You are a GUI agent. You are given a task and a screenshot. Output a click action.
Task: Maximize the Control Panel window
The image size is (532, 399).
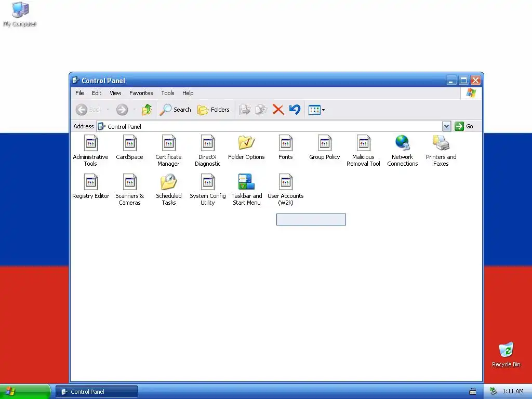tap(463, 81)
